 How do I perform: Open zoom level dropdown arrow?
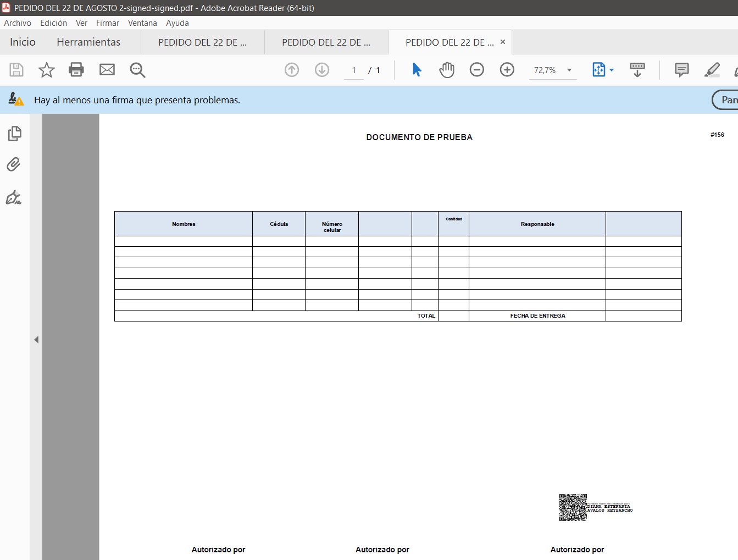click(x=569, y=70)
